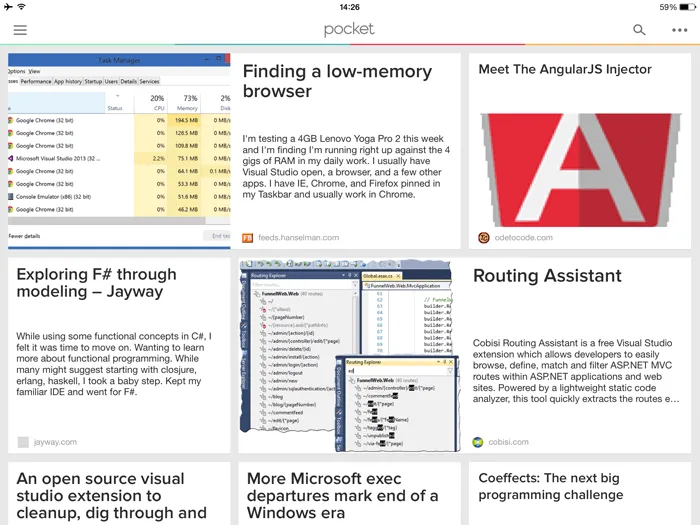
Task: Tap the search magnifier icon
Action: [x=639, y=30]
